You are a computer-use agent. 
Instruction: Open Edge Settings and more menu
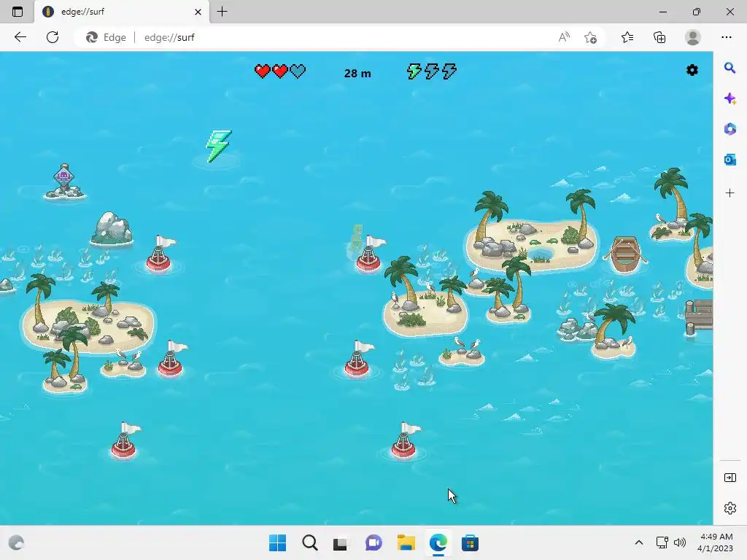pyautogui.click(x=726, y=37)
